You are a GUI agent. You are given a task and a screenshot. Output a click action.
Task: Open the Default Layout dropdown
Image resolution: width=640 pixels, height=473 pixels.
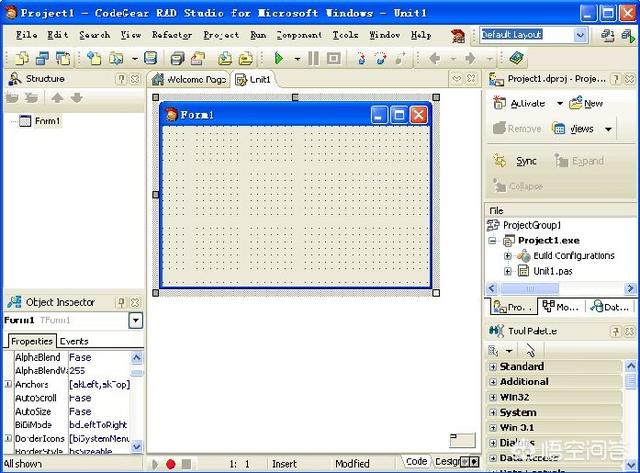[x=581, y=34]
